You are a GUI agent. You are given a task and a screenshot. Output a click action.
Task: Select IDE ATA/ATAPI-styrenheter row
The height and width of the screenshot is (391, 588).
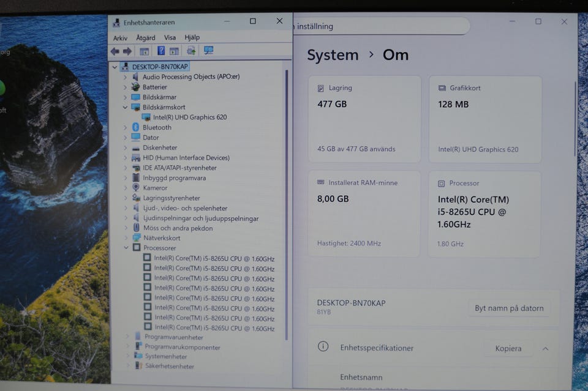179,168
